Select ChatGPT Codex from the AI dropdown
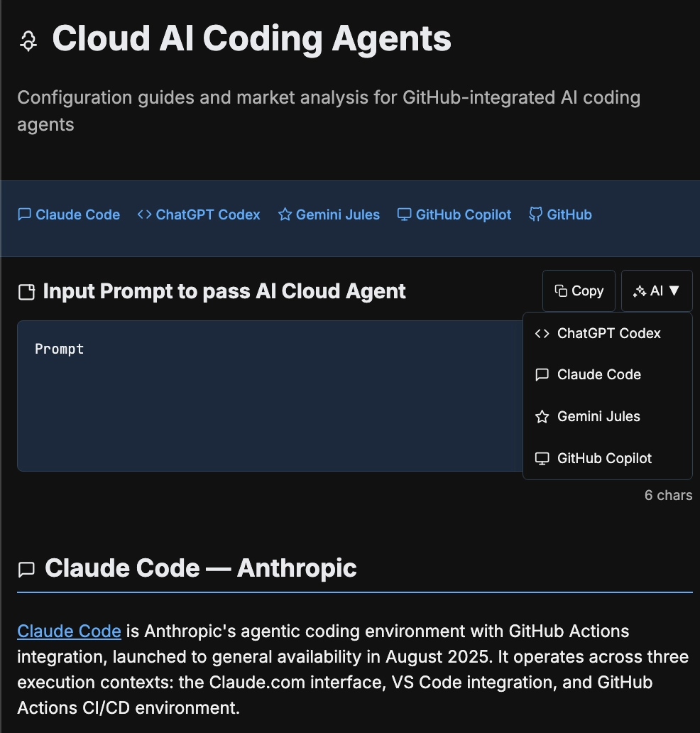 [x=608, y=333]
